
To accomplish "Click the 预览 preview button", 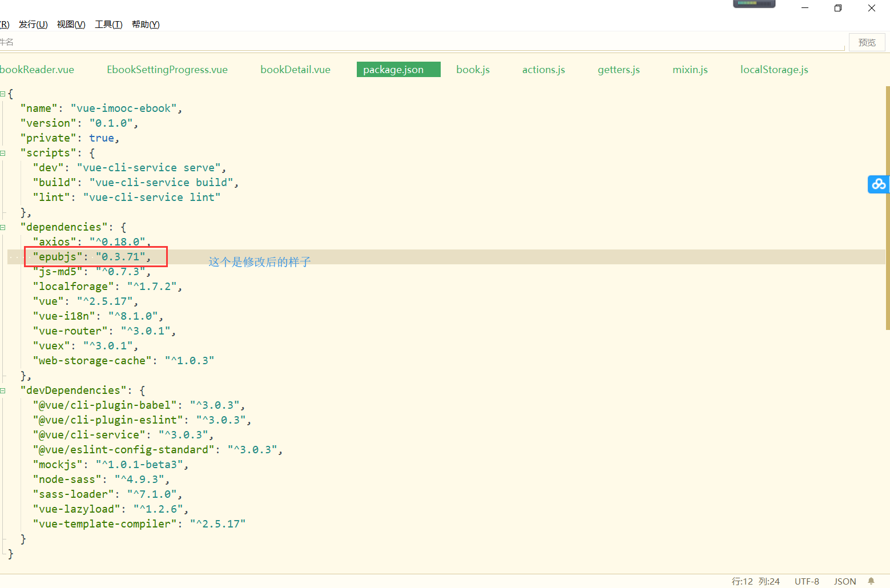I will pyautogui.click(x=867, y=42).
